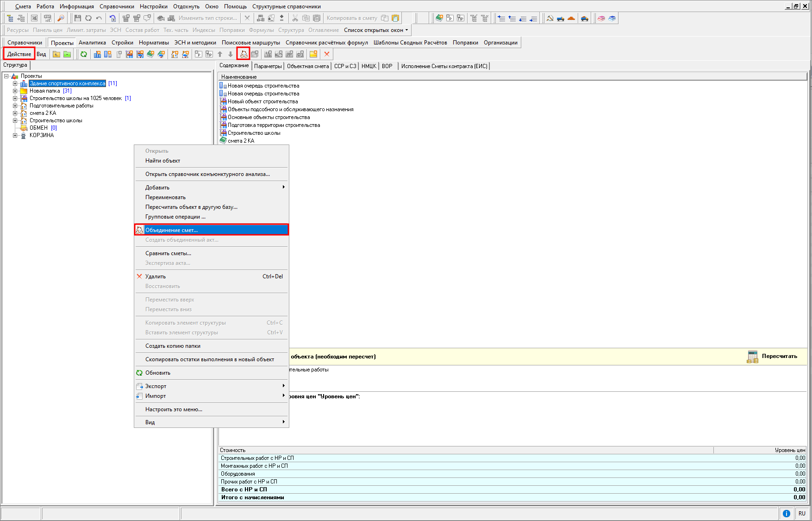Click the PDF export toolbar icon
This screenshot has height=521, width=812.
click(47, 19)
